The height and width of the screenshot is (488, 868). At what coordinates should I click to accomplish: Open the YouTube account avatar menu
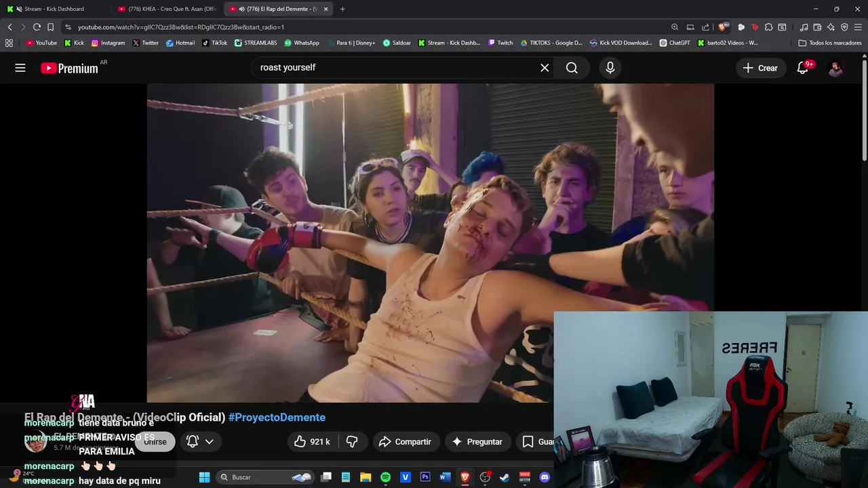(835, 68)
